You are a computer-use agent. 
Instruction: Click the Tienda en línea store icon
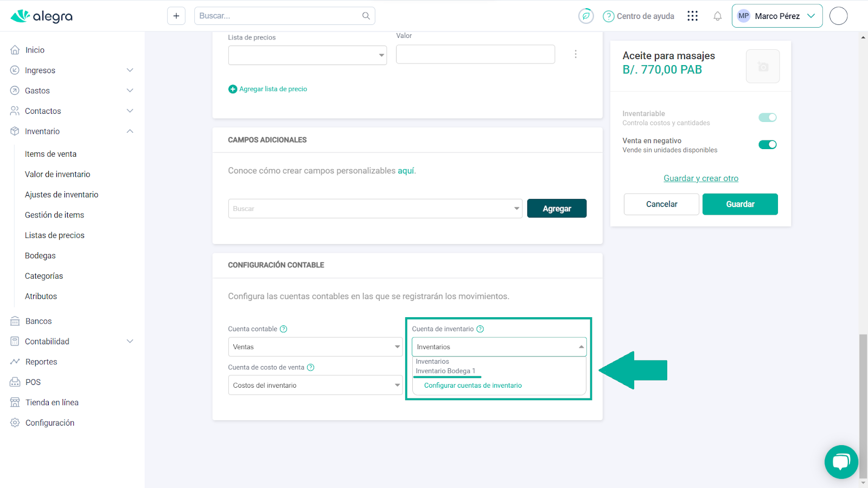click(x=15, y=402)
